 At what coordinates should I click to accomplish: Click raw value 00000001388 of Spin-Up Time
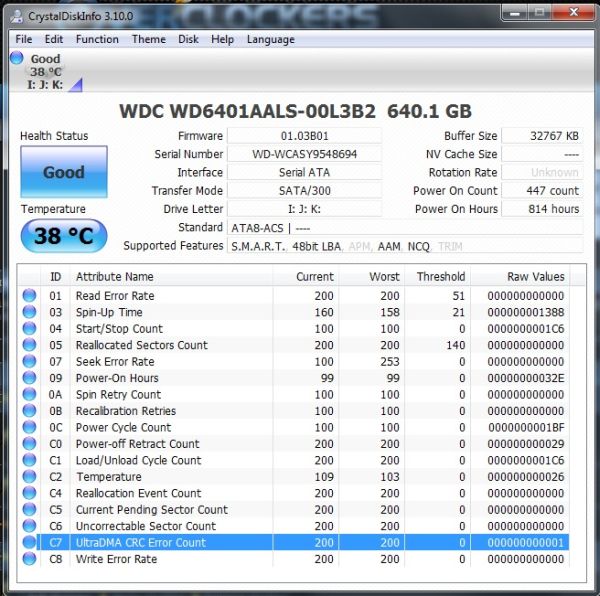click(526, 312)
